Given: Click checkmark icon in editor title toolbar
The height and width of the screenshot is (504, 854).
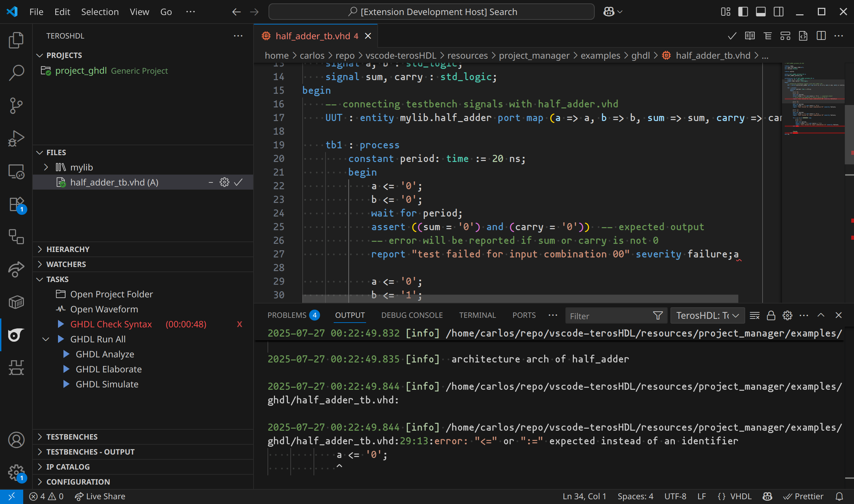Looking at the screenshot, I should [x=732, y=36].
